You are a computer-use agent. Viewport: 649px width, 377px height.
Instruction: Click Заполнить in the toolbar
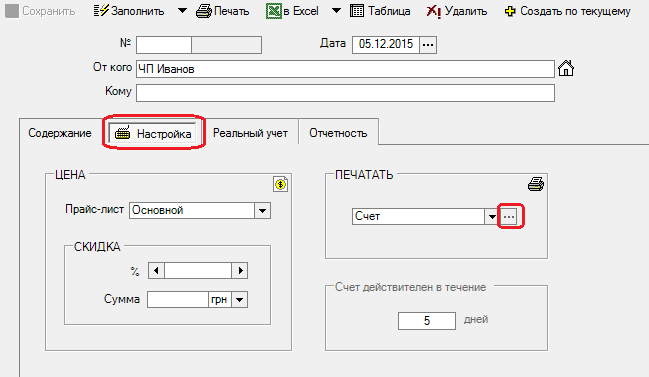coord(129,11)
